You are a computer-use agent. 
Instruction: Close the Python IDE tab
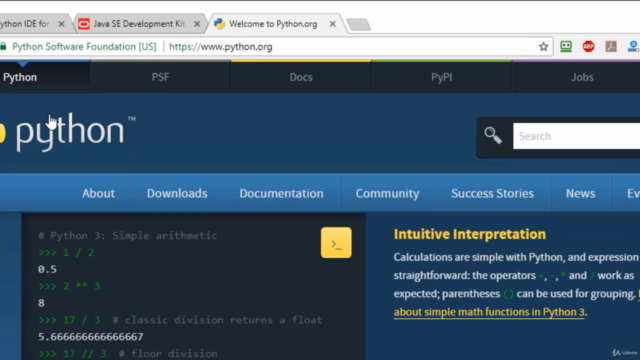(x=61, y=24)
